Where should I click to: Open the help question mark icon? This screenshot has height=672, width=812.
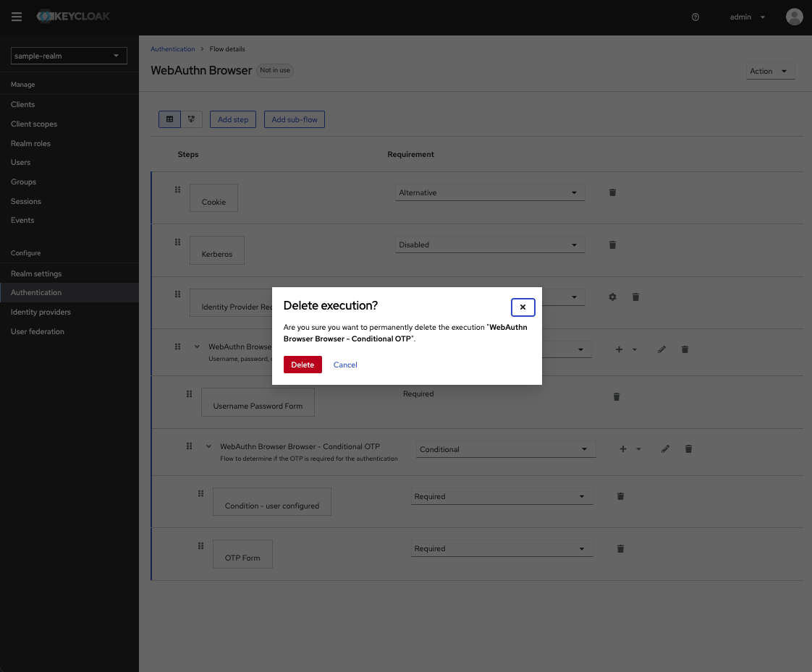pyautogui.click(x=695, y=17)
